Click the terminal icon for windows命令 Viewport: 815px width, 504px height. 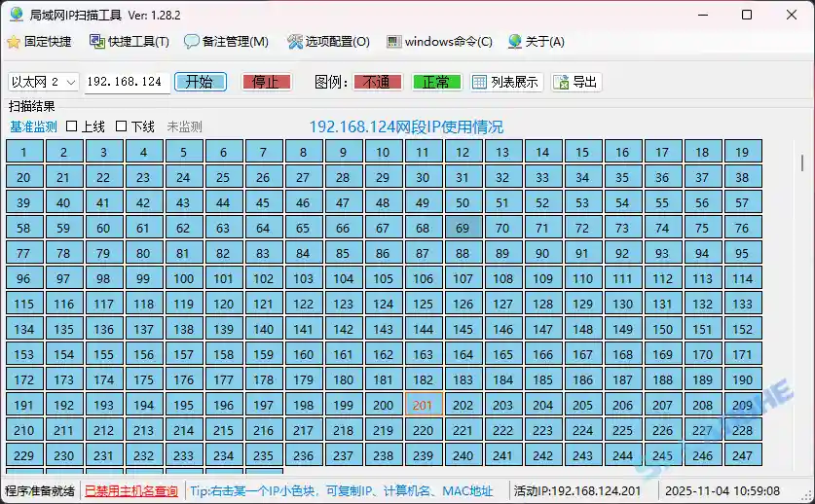coord(394,42)
